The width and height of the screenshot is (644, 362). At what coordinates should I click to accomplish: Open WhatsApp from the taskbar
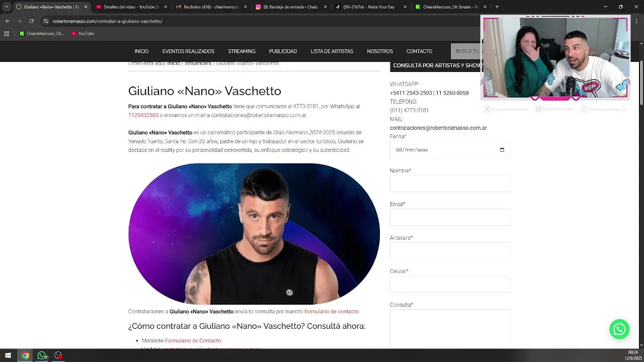[x=42, y=355]
